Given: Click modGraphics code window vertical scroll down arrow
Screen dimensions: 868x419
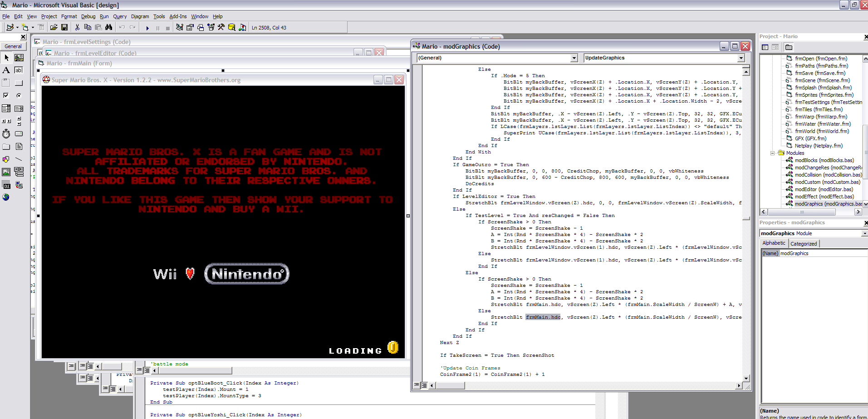Looking at the screenshot, I should point(746,378).
